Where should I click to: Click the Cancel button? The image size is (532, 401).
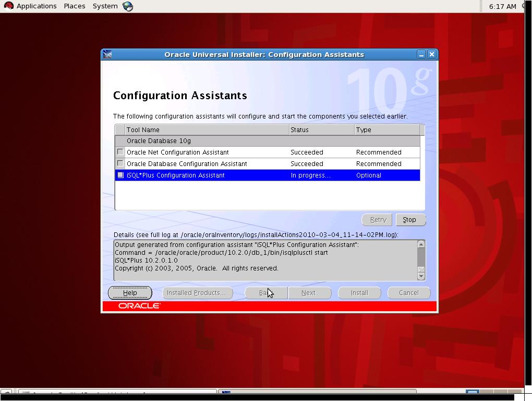click(409, 293)
